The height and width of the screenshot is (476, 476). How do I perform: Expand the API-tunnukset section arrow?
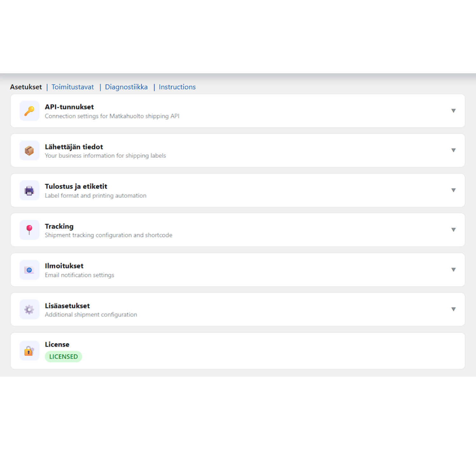pos(453,111)
